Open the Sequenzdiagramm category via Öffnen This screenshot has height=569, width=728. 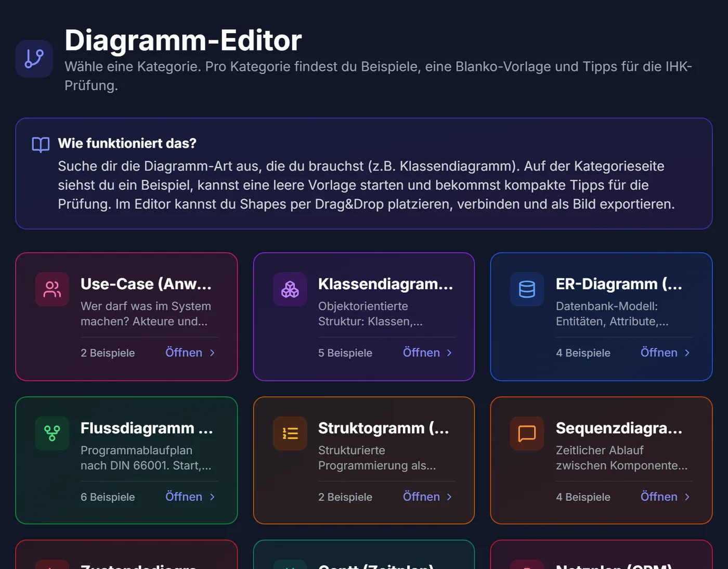(x=666, y=497)
